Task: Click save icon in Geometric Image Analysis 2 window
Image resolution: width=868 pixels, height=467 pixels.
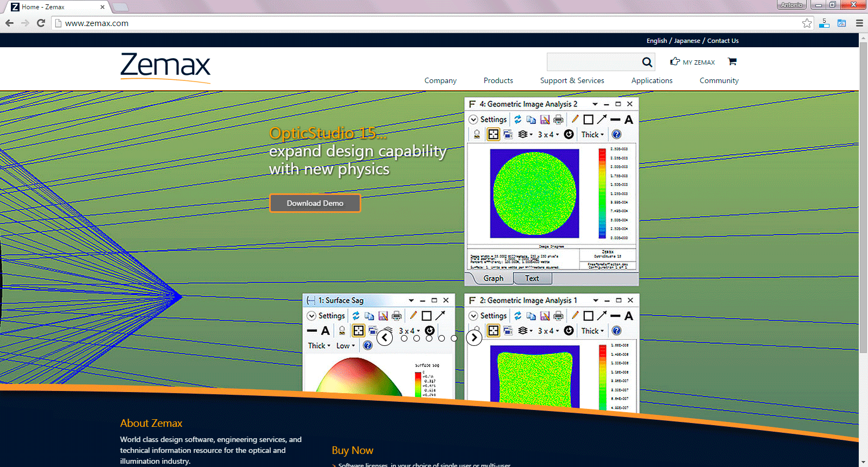Action: point(545,119)
